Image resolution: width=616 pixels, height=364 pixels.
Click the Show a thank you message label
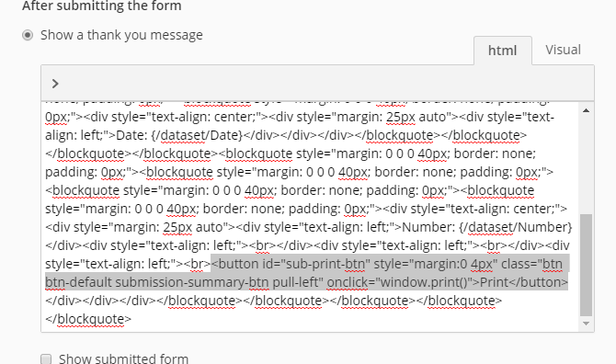pos(121,35)
